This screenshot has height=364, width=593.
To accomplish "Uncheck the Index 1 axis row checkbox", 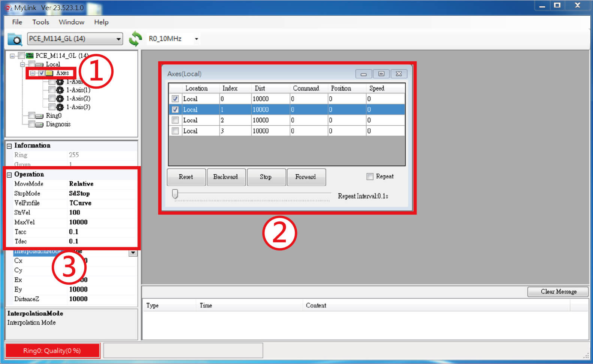I will click(x=175, y=110).
